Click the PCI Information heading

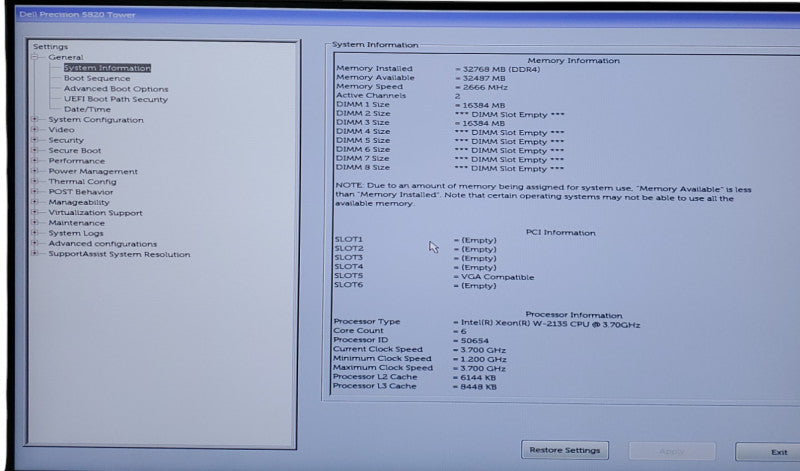click(x=560, y=232)
